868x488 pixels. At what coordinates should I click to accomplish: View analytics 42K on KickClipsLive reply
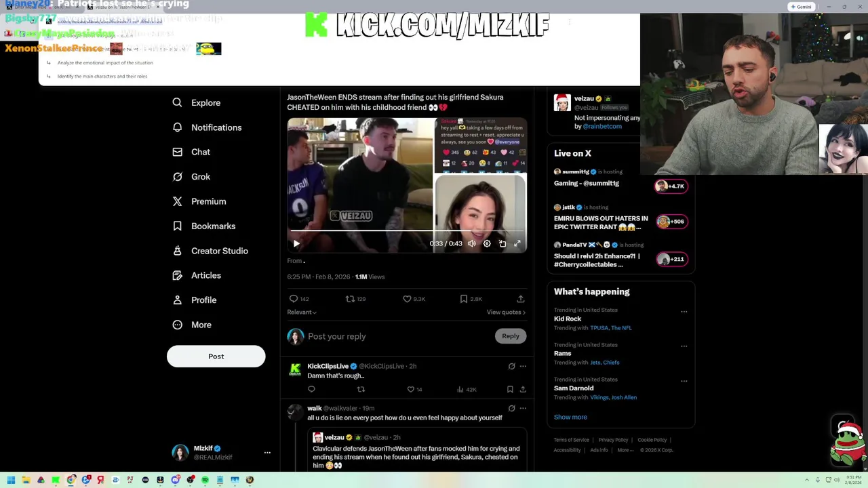tap(467, 389)
